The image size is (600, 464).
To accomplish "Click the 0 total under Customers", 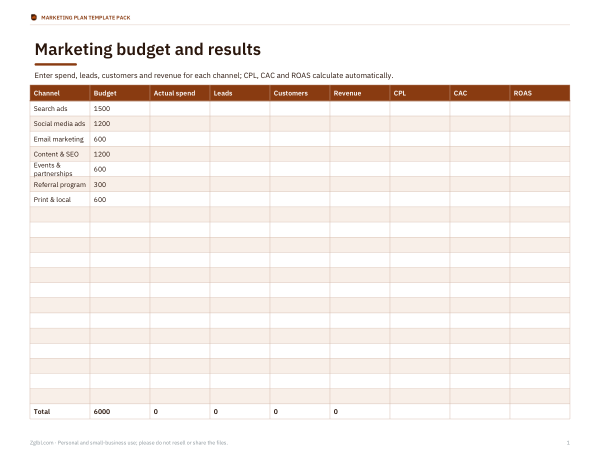I will tap(276, 412).
